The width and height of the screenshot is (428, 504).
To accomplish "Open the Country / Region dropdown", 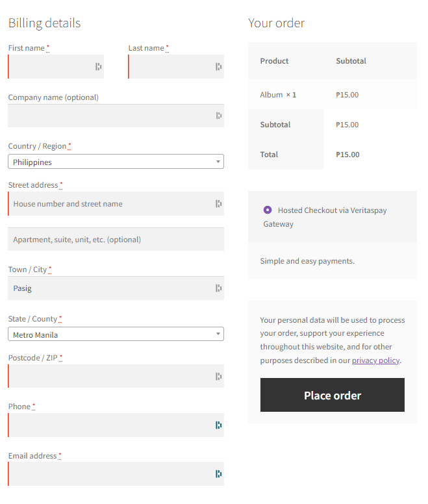I will pyautogui.click(x=116, y=162).
